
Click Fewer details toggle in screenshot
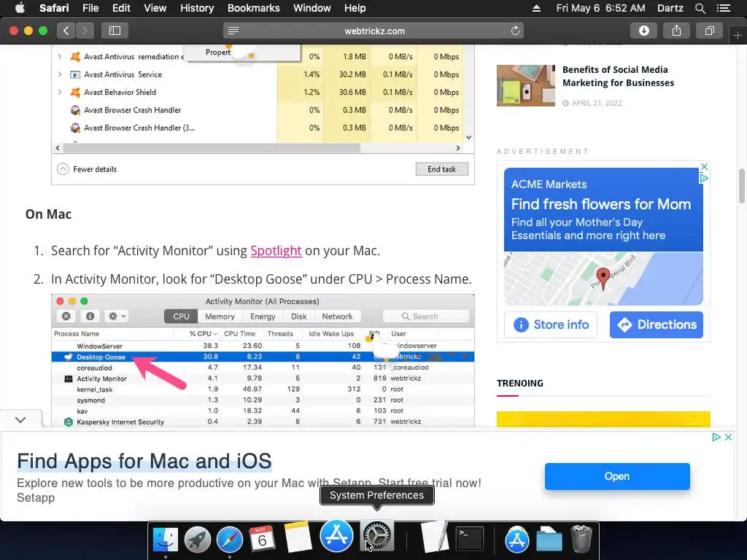(x=87, y=169)
